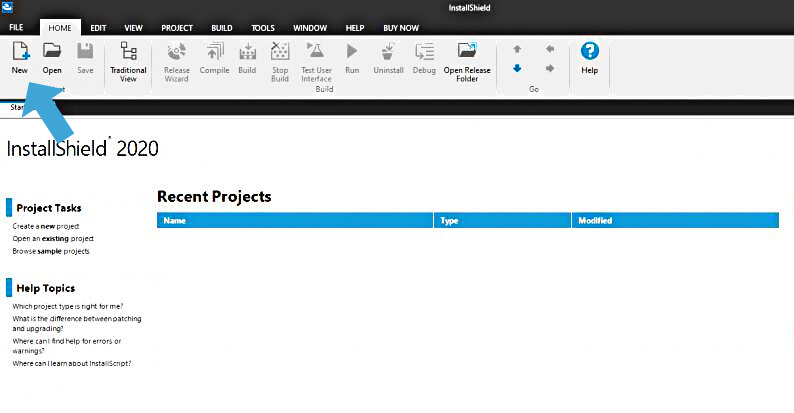The width and height of the screenshot is (794, 413).
Task: Click the InstallShield app icon in title bar
Action: 8,7
